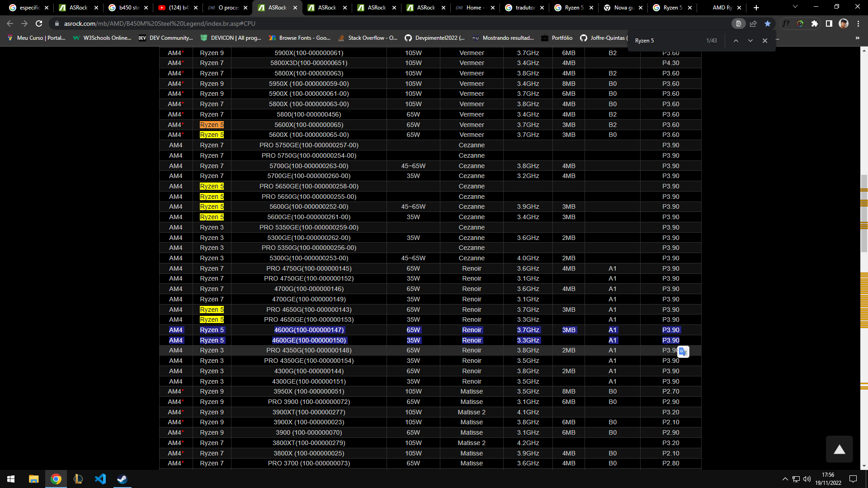Switch to the 'tradutor' tab
The height and width of the screenshot is (488, 868).
pyautogui.click(x=525, y=8)
